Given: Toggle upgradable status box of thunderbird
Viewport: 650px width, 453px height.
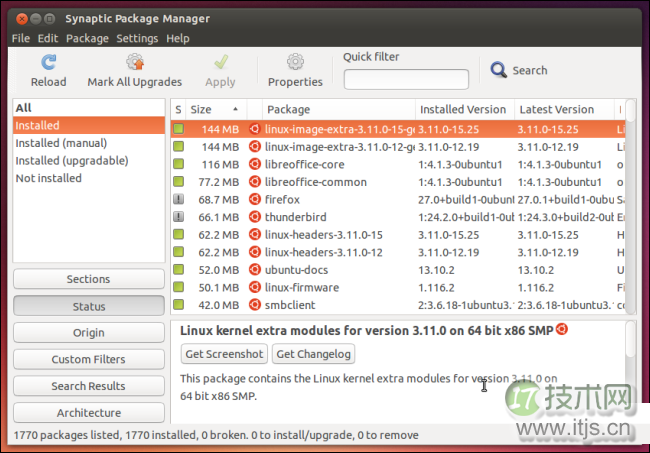Looking at the screenshot, I should (179, 217).
